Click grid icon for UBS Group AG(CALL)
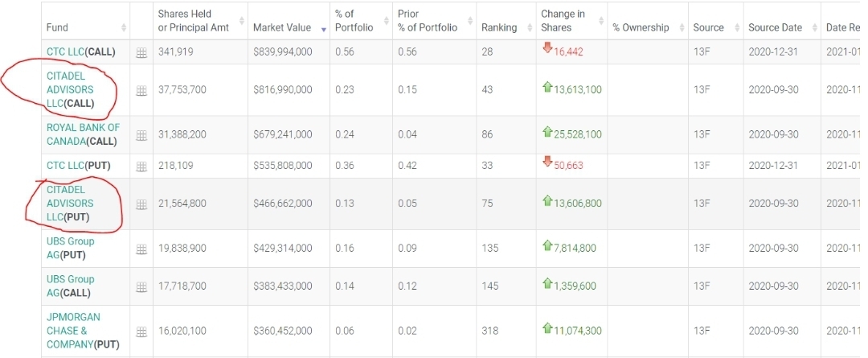 point(141,286)
